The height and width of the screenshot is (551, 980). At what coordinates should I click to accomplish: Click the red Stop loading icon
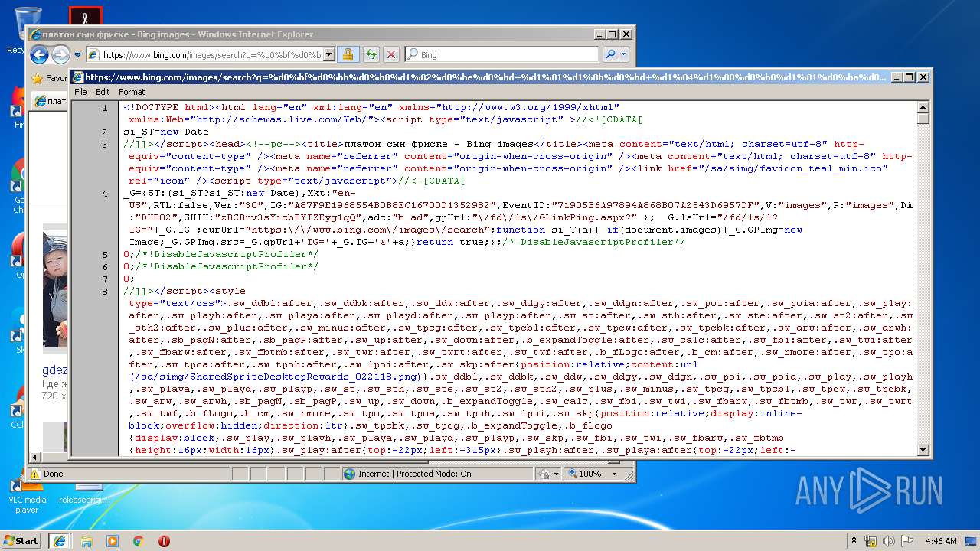[x=391, y=54]
